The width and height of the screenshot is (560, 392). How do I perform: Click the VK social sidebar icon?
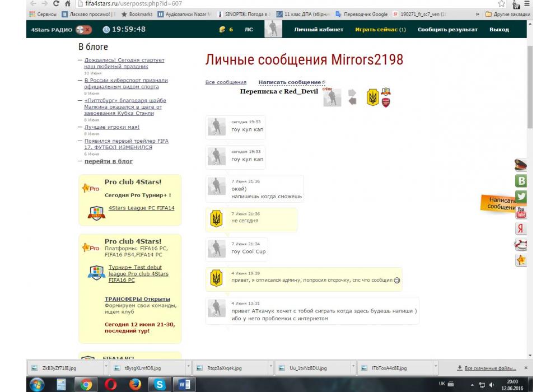coord(521,181)
